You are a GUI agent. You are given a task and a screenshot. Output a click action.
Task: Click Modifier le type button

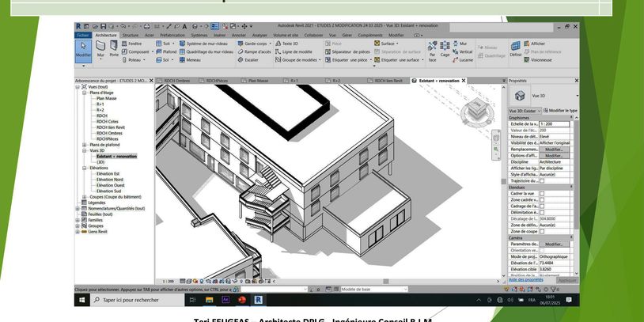[x=560, y=111]
